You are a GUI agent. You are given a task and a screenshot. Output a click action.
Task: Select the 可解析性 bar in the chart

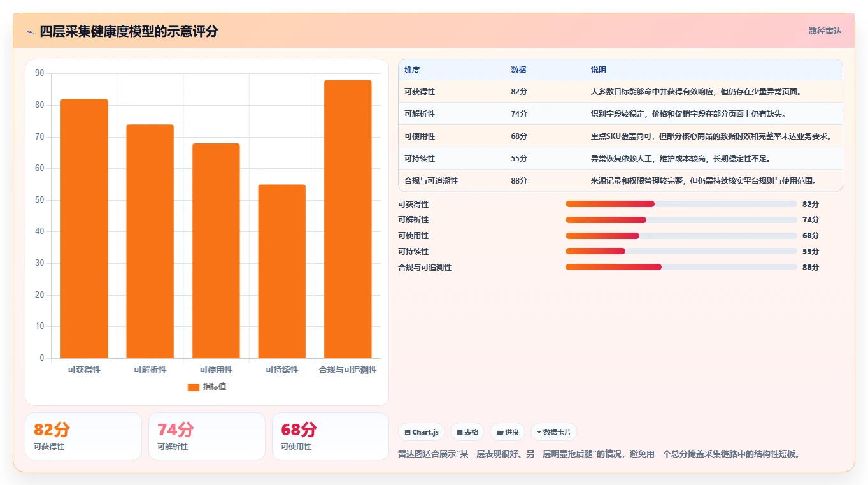[x=150, y=242]
